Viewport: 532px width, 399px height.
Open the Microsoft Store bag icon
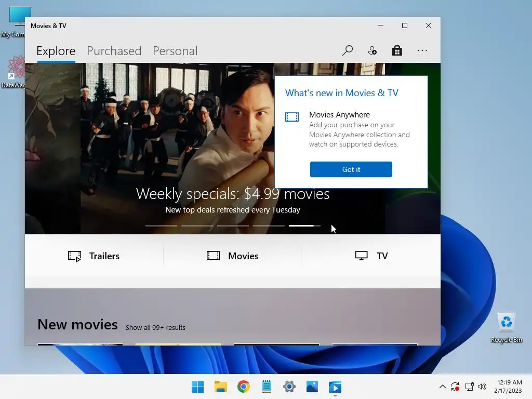tap(397, 50)
